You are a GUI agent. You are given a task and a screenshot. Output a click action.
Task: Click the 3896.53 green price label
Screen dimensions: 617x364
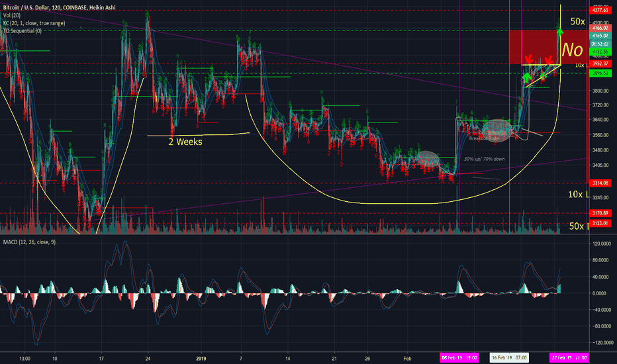(600, 73)
